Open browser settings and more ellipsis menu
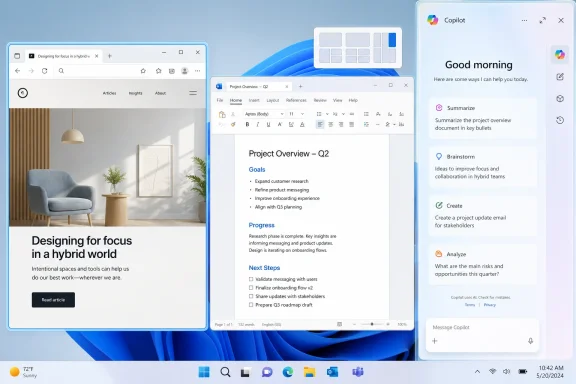The image size is (576, 384). click(198, 71)
